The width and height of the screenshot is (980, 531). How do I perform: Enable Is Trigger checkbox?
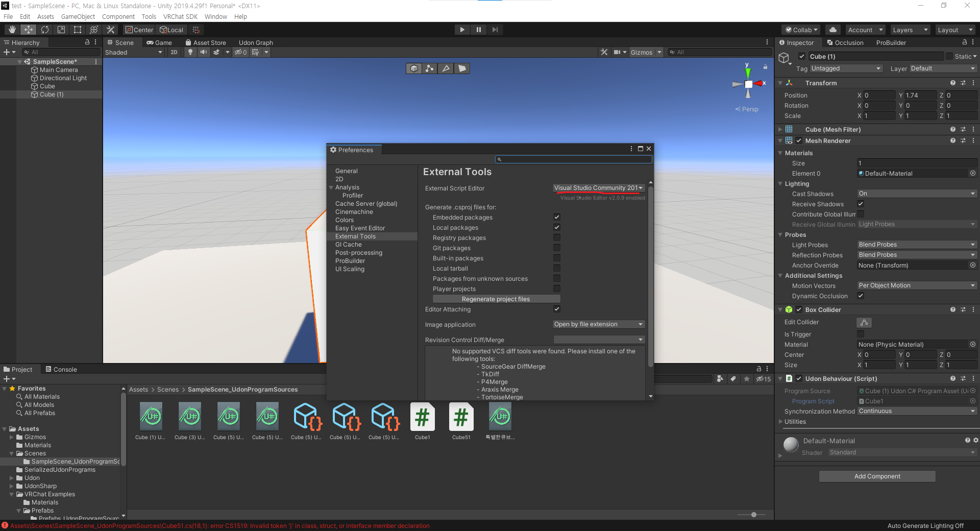861,334
